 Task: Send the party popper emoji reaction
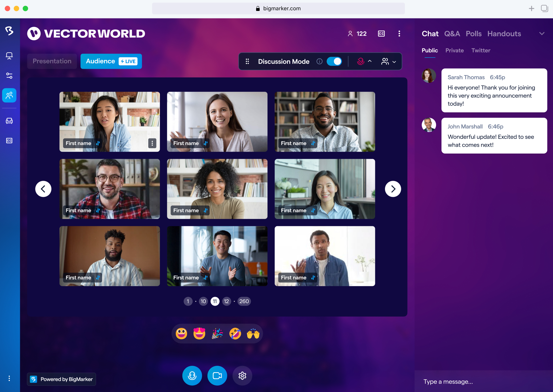pyautogui.click(x=217, y=334)
